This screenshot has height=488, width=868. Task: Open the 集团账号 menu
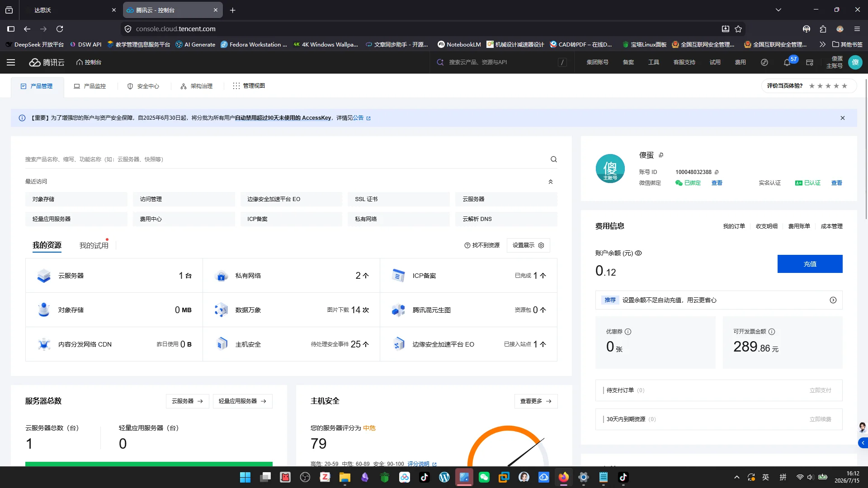pyautogui.click(x=598, y=62)
